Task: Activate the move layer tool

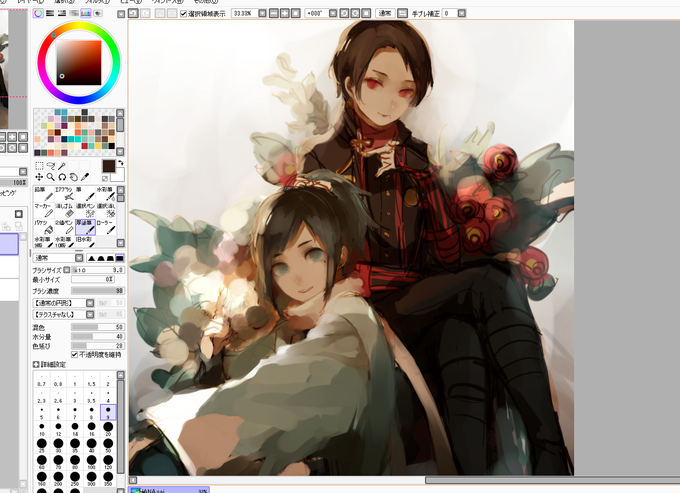Action: 39,177
